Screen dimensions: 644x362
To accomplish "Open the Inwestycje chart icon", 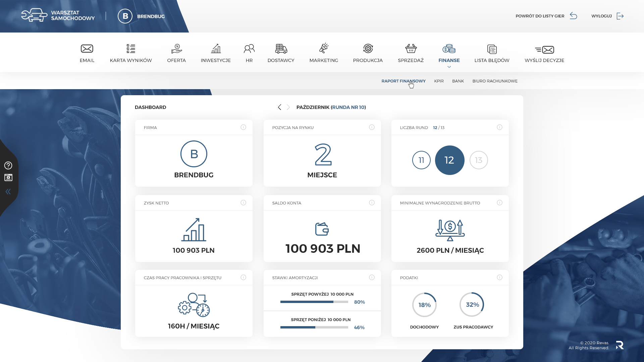I will pyautogui.click(x=216, y=49).
